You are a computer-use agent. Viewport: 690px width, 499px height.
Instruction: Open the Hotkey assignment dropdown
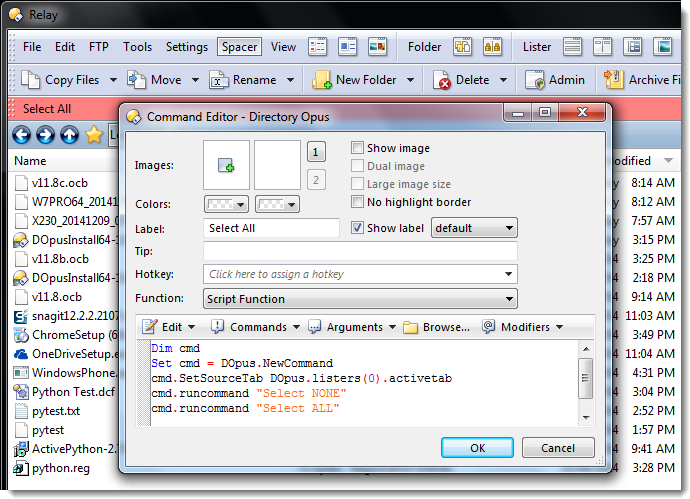coord(508,274)
